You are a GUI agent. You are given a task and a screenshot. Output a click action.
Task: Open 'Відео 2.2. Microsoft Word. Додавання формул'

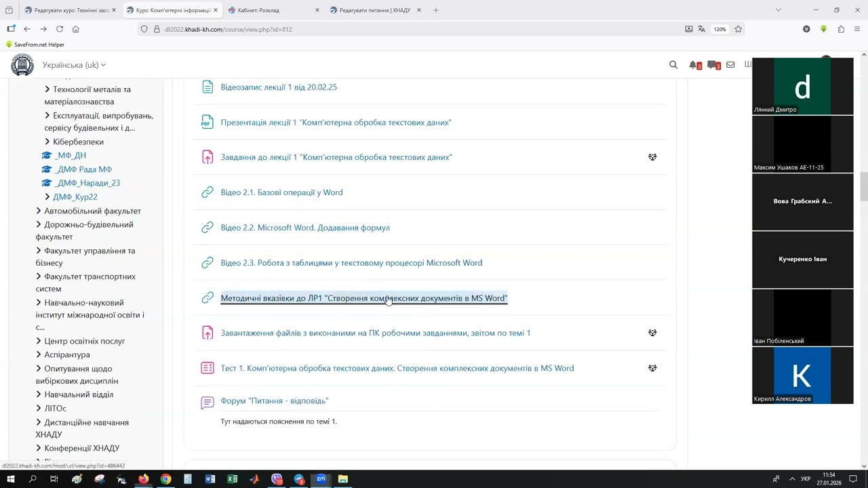pos(305,228)
